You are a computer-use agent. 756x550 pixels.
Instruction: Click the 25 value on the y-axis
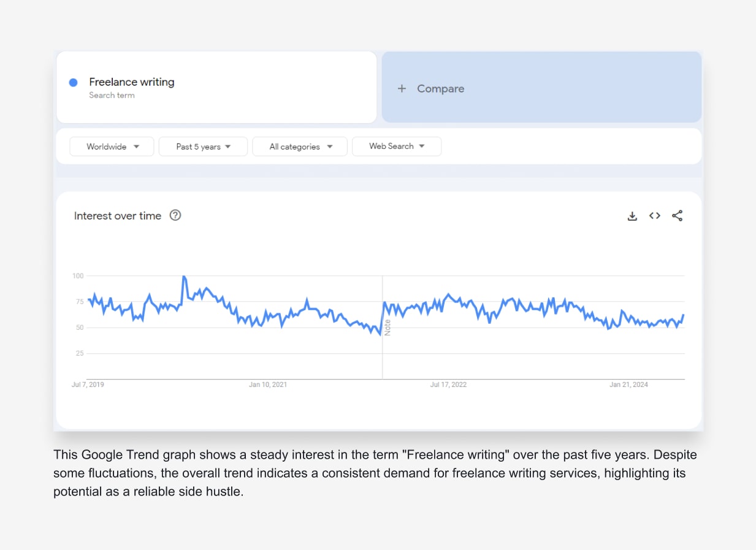pyautogui.click(x=79, y=353)
